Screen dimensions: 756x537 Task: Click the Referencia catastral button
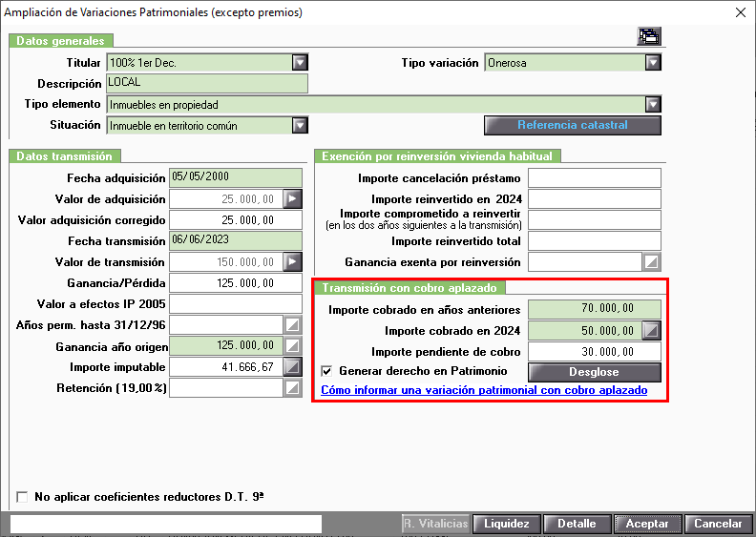click(573, 125)
